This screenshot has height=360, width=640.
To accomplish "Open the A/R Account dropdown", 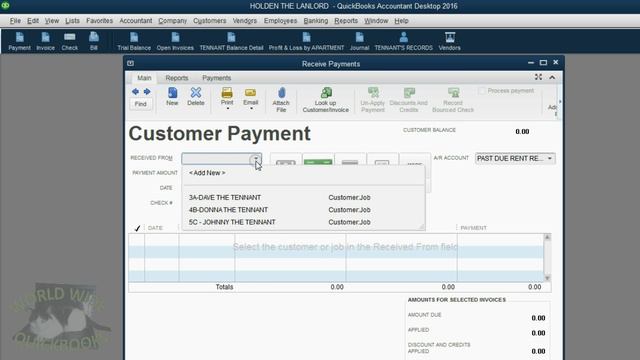I will pos(550,158).
